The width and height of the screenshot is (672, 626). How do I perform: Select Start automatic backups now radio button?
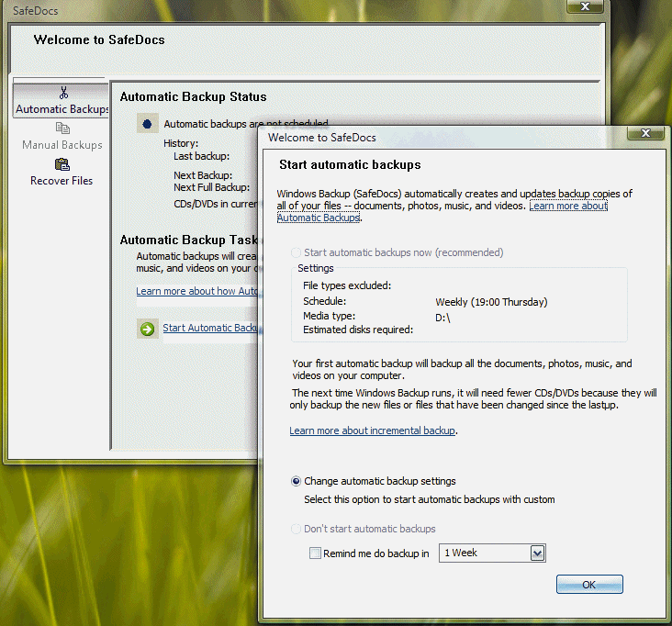click(296, 252)
